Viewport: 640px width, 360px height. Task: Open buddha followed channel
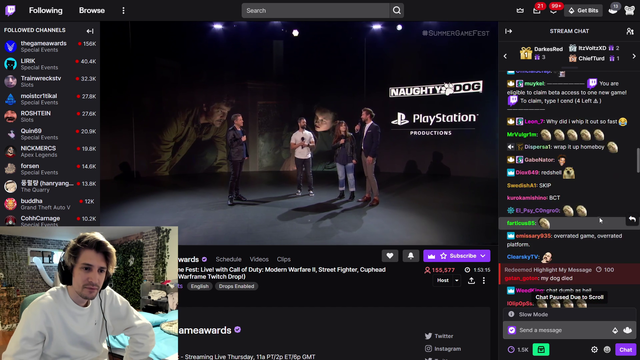[50, 204]
